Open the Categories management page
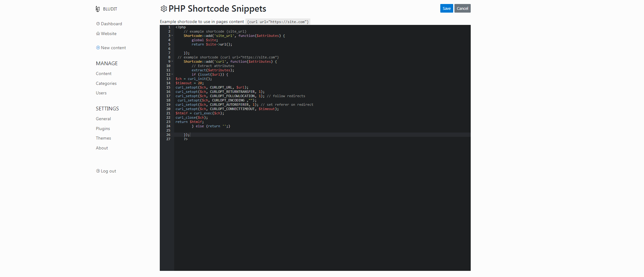This screenshot has width=644, height=277. [106, 83]
